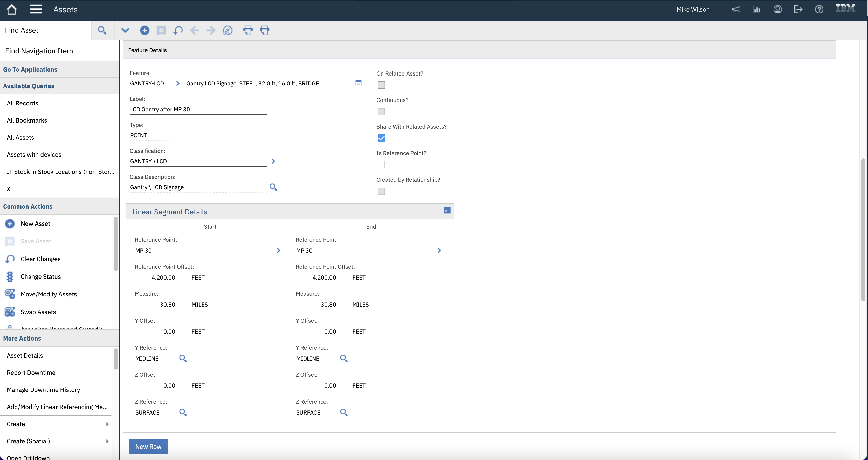868x460 pixels.
Task: Undo changes with the Clear Changes toolbar icon
Action: pyautogui.click(x=178, y=30)
